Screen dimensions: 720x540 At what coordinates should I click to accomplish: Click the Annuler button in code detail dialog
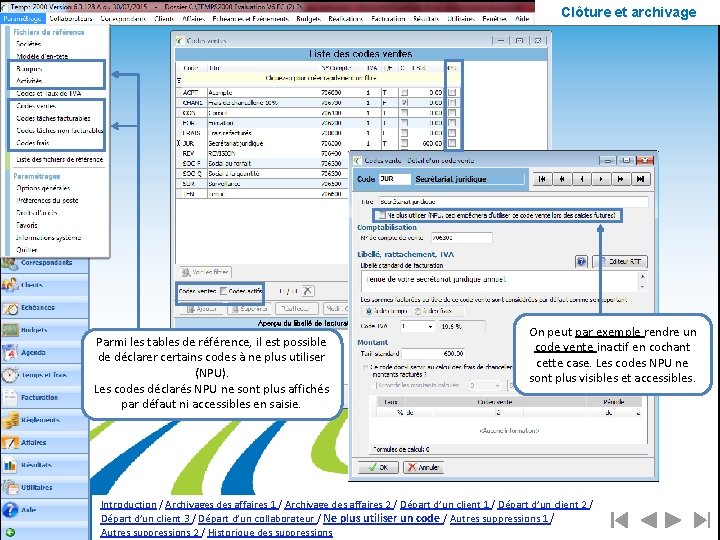(424, 467)
